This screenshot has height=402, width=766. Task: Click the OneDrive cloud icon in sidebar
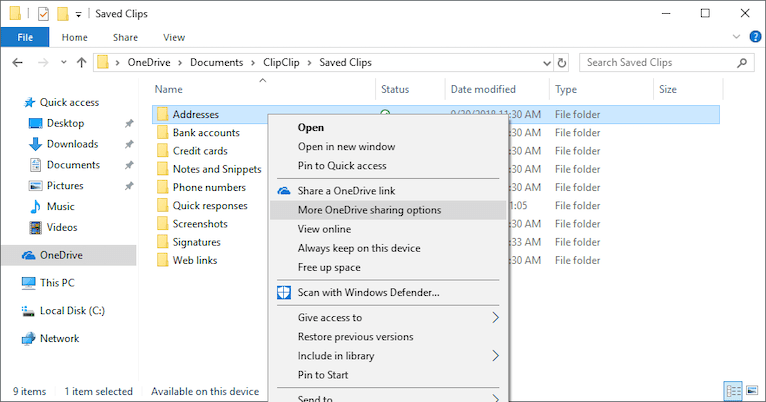pyautogui.click(x=29, y=255)
